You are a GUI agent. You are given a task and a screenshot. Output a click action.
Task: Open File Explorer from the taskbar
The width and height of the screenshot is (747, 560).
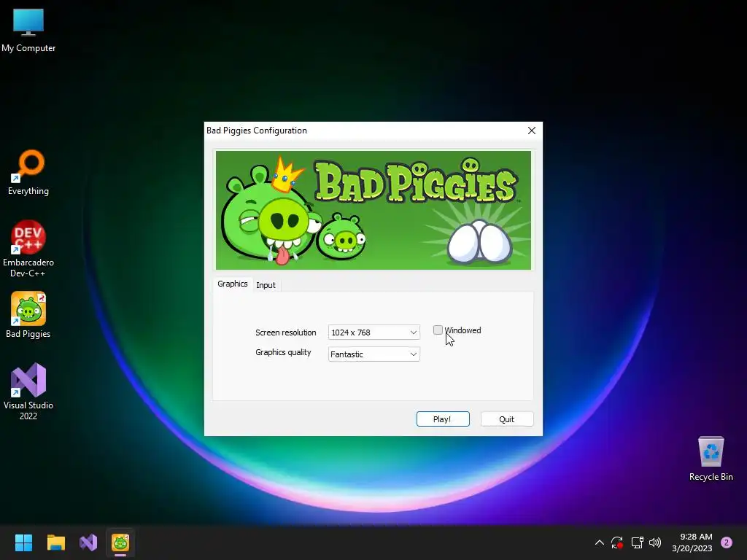pos(55,542)
